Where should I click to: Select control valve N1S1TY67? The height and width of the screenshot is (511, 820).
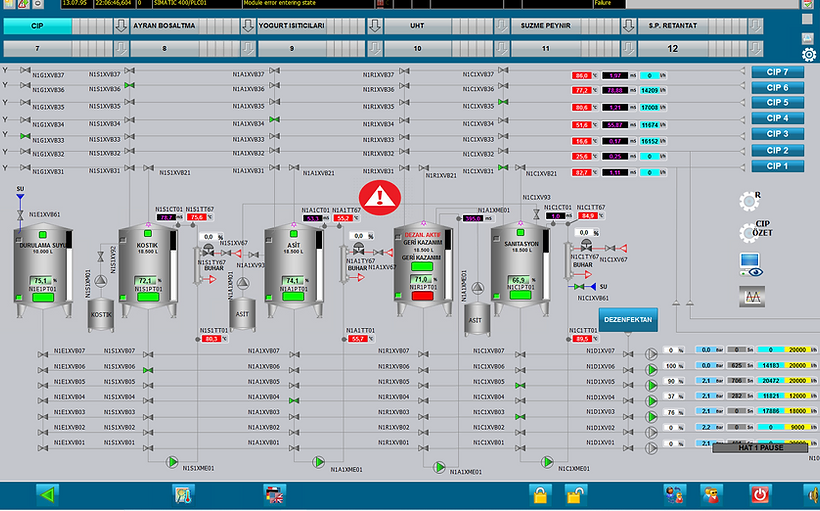pos(208,249)
